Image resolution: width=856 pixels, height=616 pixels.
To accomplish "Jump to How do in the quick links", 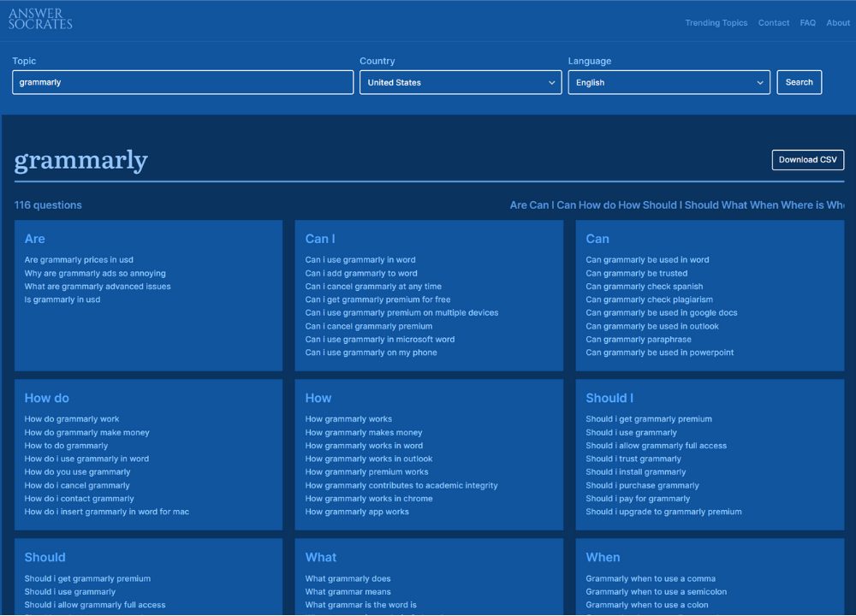I will point(597,205).
